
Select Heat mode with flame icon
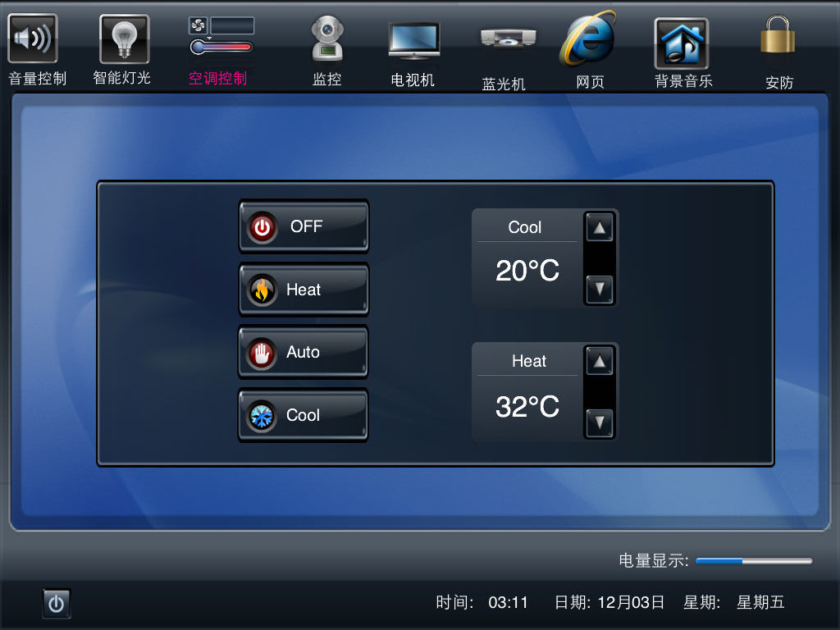(x=304, y=290)
